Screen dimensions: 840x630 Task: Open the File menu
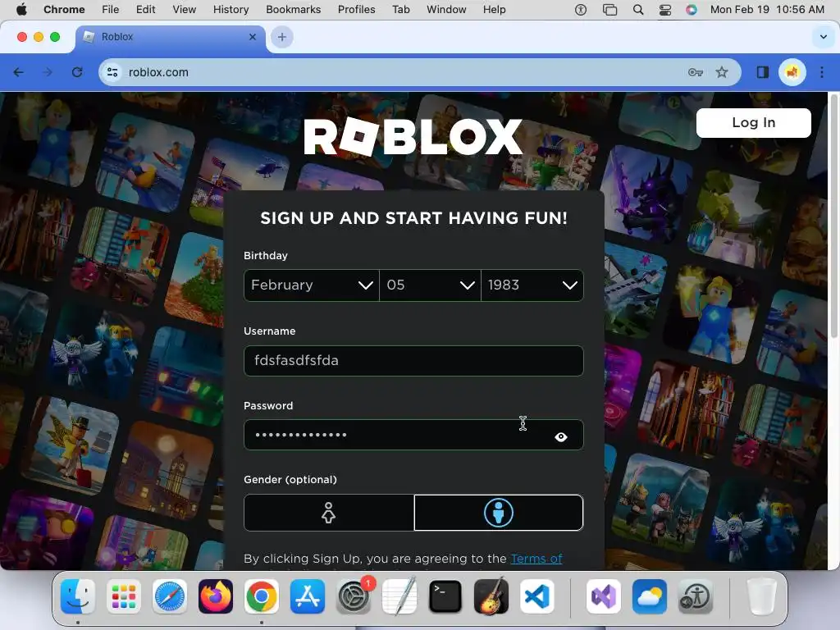[111, 9]
